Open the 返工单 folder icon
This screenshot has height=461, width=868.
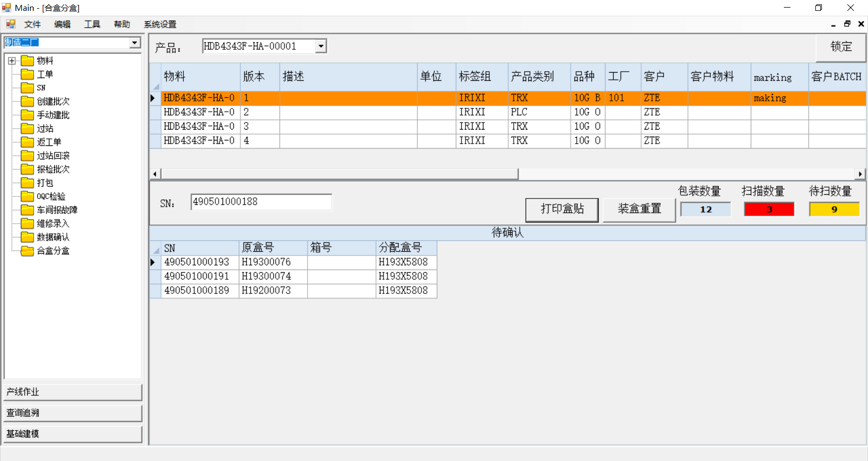(x=27, y=142)
